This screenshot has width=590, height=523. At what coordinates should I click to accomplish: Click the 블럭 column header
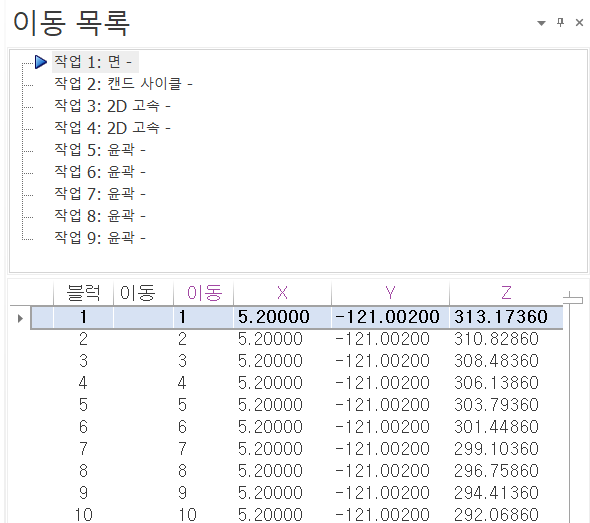pos(83,293)
